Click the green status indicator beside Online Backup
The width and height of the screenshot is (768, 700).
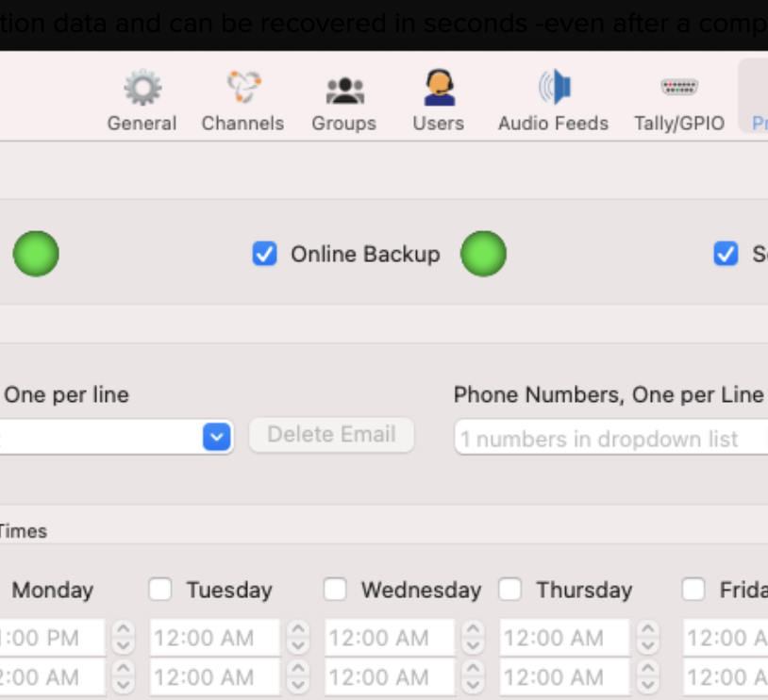point(484,254)
